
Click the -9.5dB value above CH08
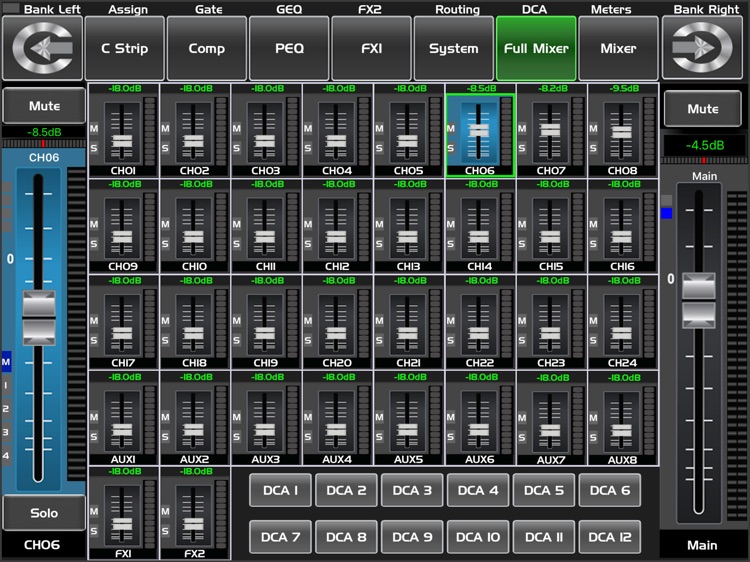coord(624,88)
